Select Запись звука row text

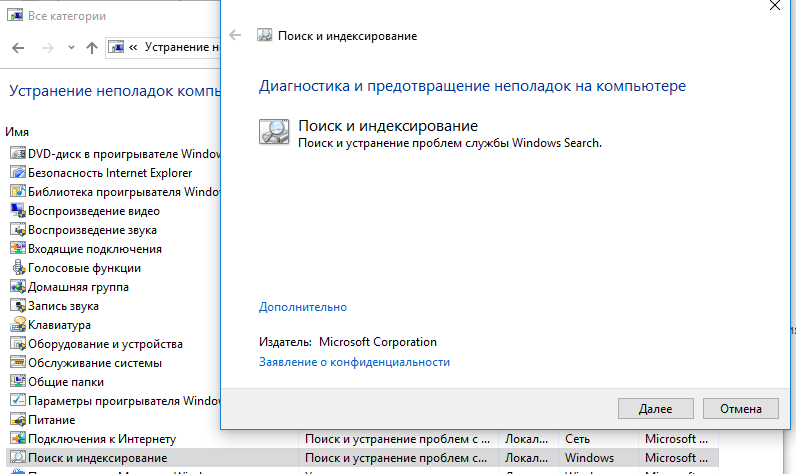coord(63,306)
